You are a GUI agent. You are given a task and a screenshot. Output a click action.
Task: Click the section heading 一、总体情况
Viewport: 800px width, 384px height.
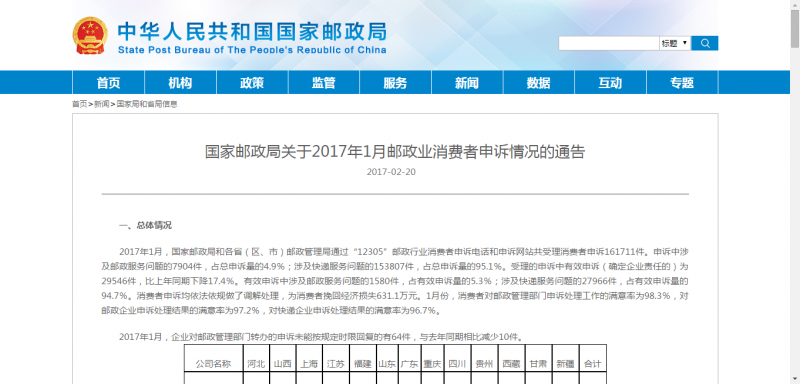click(145, 225)
